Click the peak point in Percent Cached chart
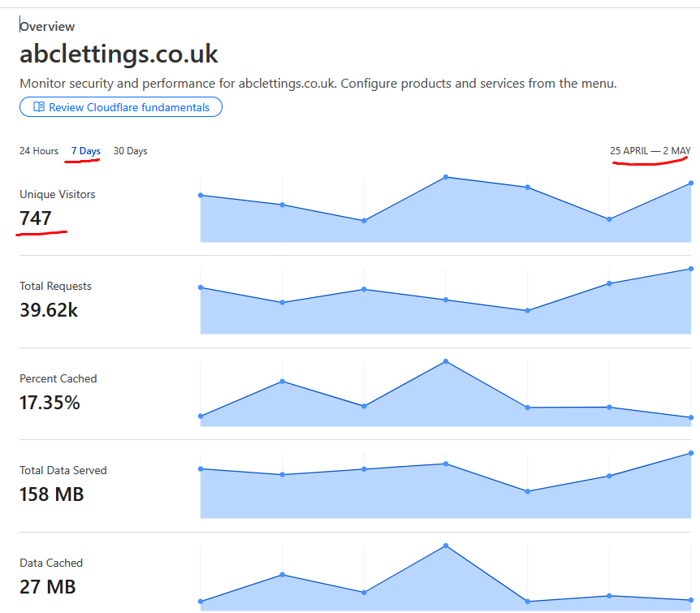The image size is (700, 613). click(446, 361)
